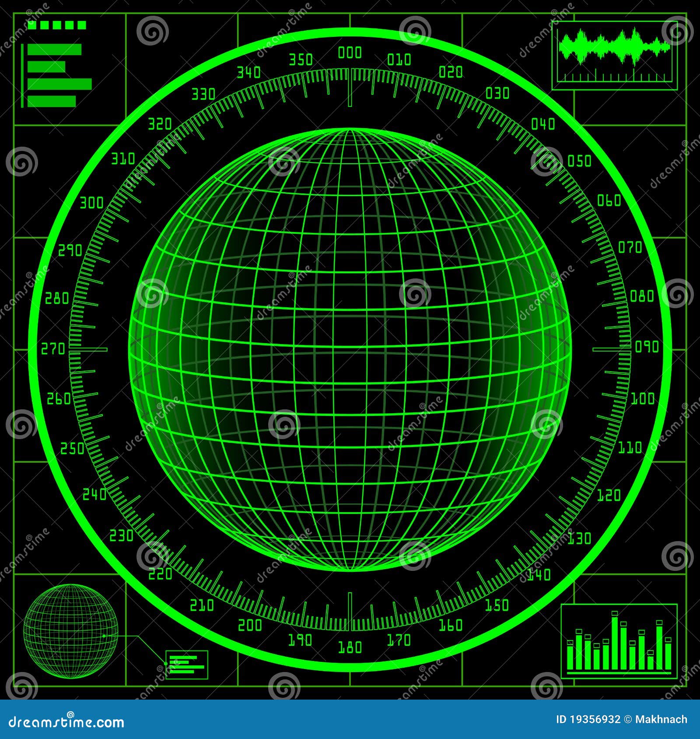Click the long tick mark beside 270

pos(88,349)
